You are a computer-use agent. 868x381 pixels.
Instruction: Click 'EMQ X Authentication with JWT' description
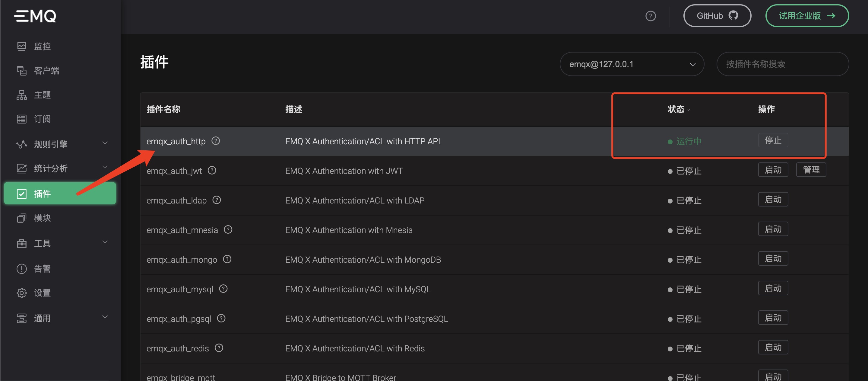(x=344, y=171)
